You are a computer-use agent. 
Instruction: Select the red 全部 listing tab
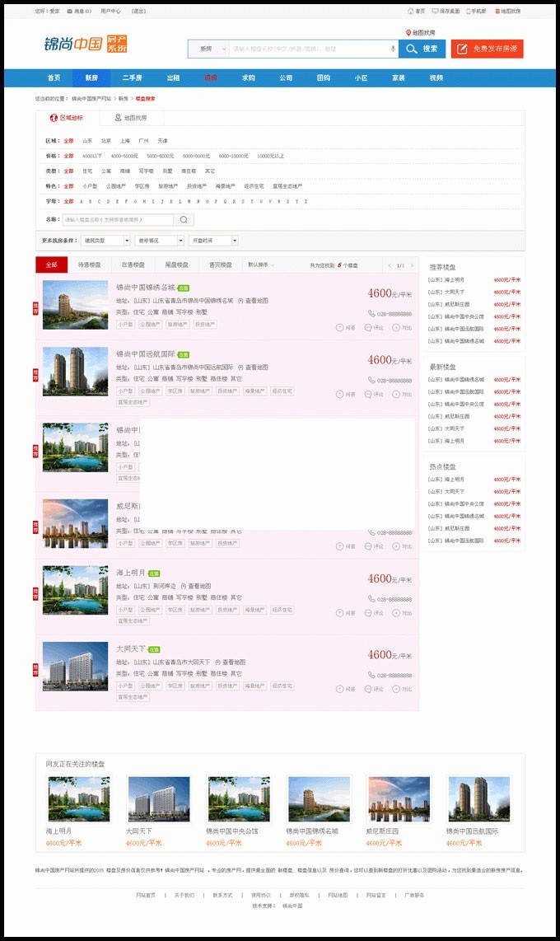pyautogui.click(x=52, y=265)
